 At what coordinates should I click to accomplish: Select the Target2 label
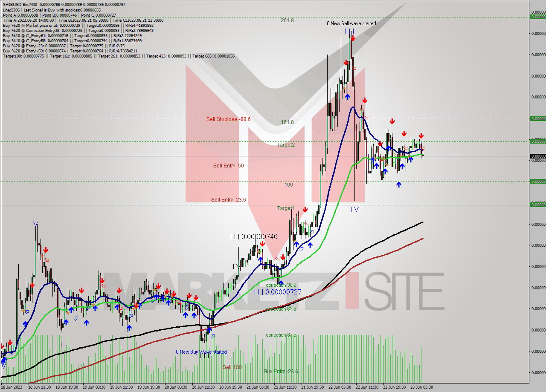285,145
